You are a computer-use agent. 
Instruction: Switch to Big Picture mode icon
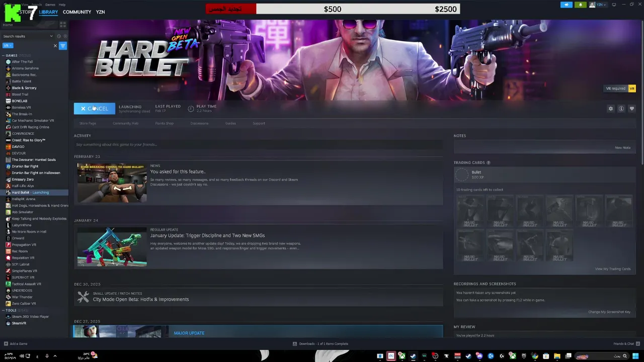[614, 5]
